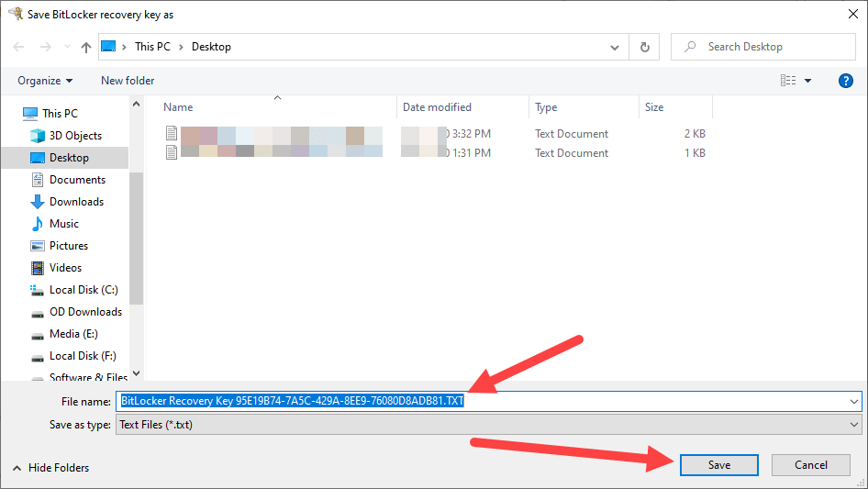
Task: Sort files by Type column
Action: pyautogui.click(x=546, y=107)
